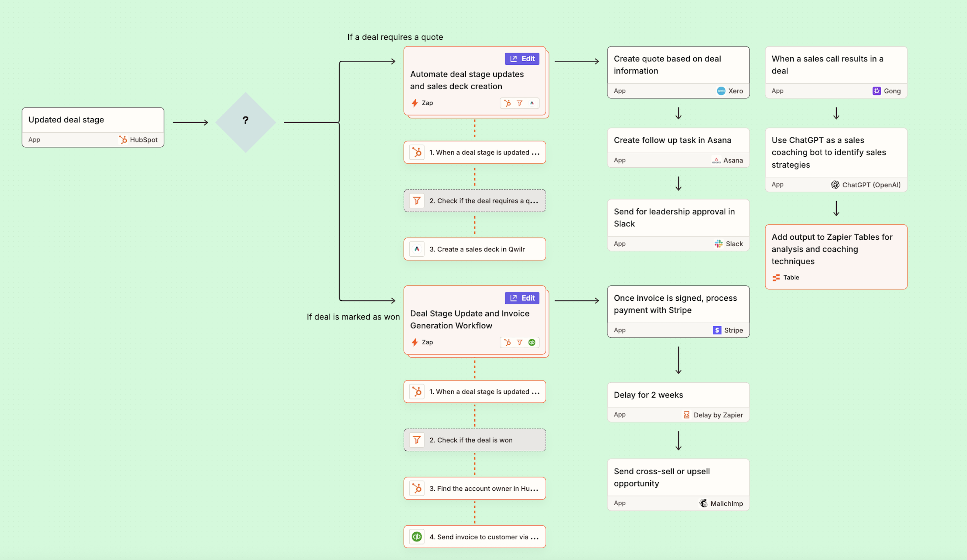
Task: Select 'Send cross-sell or upsell opportunity' card text
Action: 661,477
